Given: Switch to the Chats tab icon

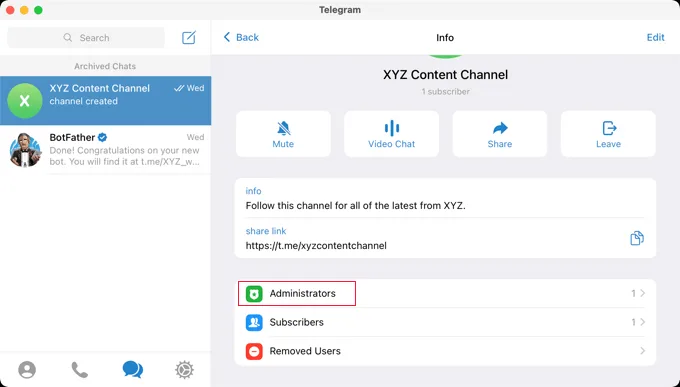Looking at the screenshot, I should click(132, 370).
